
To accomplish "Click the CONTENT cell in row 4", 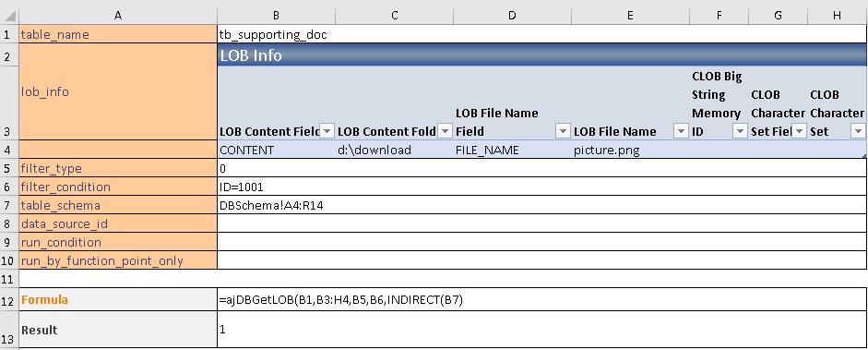I will coord(276,150).
